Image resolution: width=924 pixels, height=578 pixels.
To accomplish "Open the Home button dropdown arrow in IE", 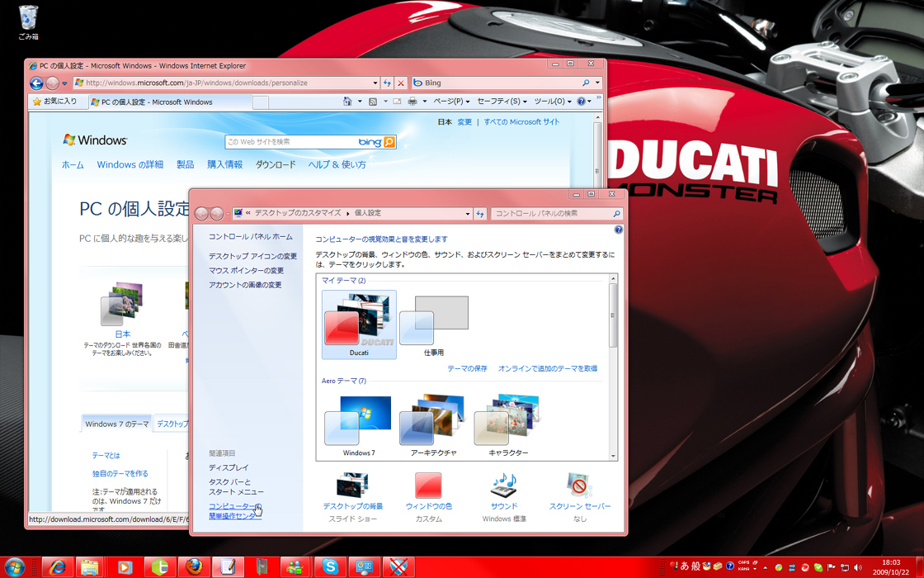I will coord(360,102).
